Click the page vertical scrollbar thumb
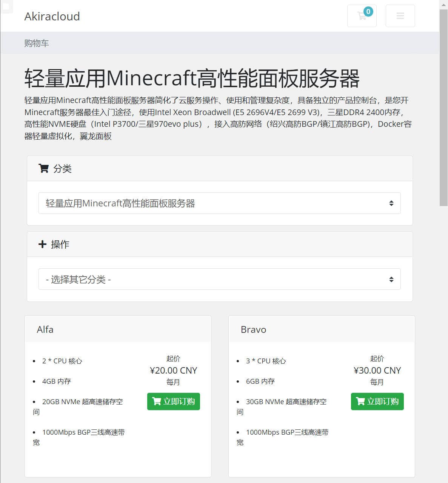 click(x=443, y=108)
